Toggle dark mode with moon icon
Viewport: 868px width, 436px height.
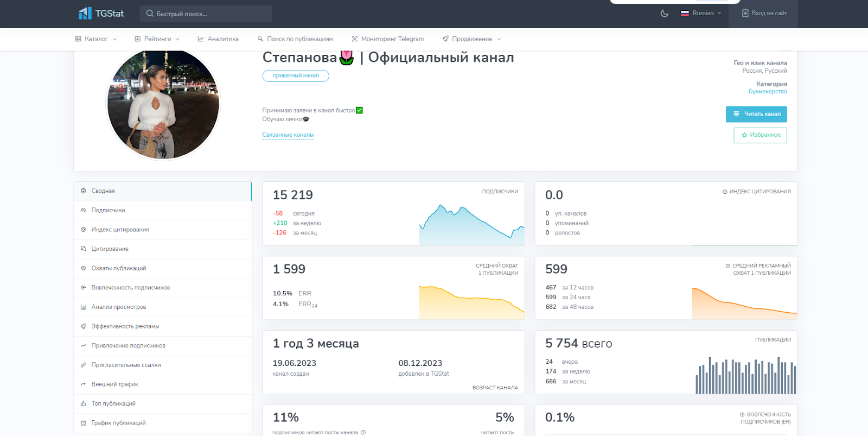665,14
